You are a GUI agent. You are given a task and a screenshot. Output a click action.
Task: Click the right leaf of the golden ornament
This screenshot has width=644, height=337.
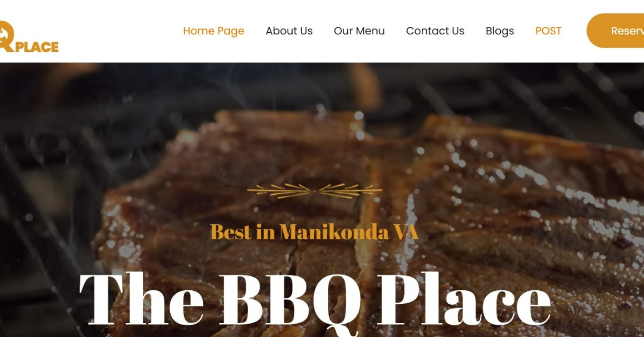[x=350, y=190]
